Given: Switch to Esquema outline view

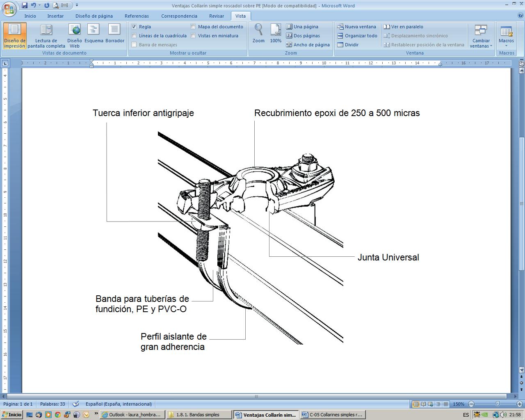Looking at the screenshot, I should [x=94, y=34].
